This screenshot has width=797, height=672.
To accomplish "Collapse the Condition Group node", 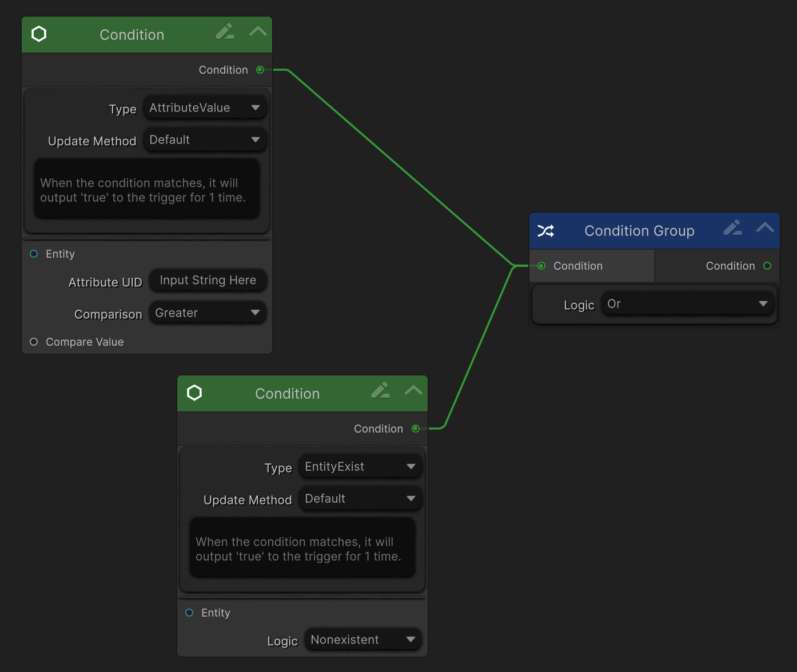I will pos(765,228).
